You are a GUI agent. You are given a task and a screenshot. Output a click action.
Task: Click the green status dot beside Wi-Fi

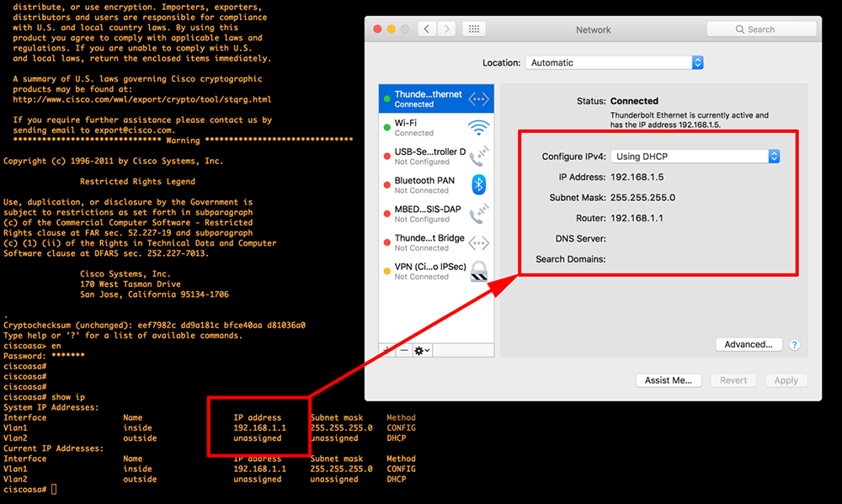click(x=386, y=128)
